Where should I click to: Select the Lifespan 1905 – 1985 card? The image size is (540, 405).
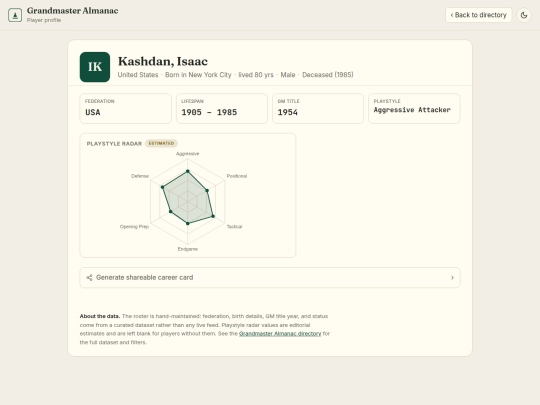[x=222, y=108]
